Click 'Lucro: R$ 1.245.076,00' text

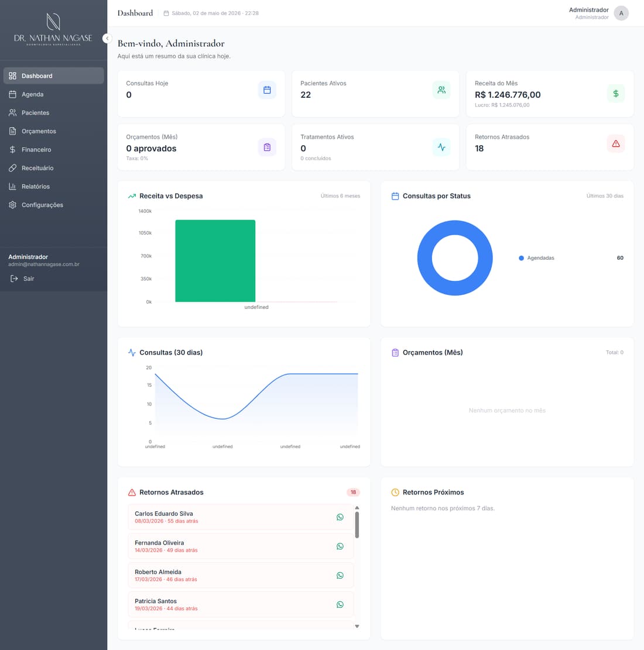tap(502, 105)
